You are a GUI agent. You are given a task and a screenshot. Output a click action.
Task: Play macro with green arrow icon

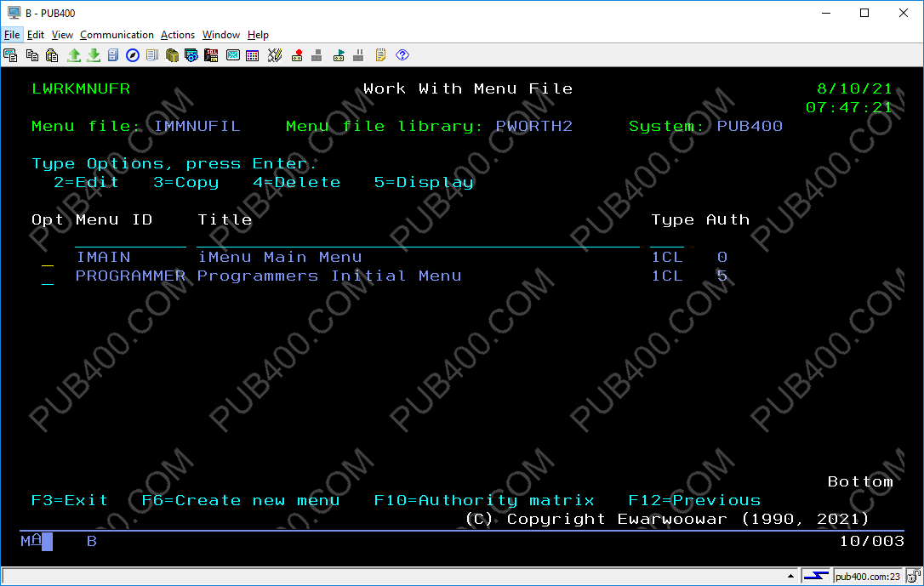[339, 55]
